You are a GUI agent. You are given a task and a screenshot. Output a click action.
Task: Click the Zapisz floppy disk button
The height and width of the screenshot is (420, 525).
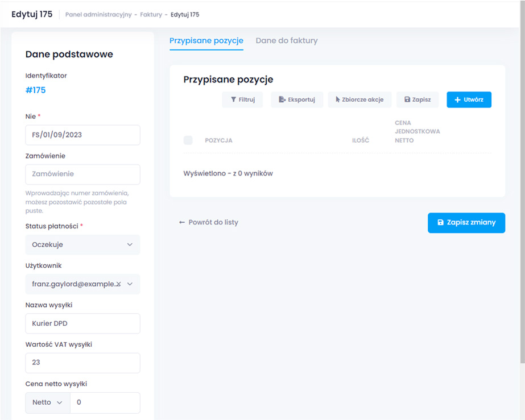[417, 99]
